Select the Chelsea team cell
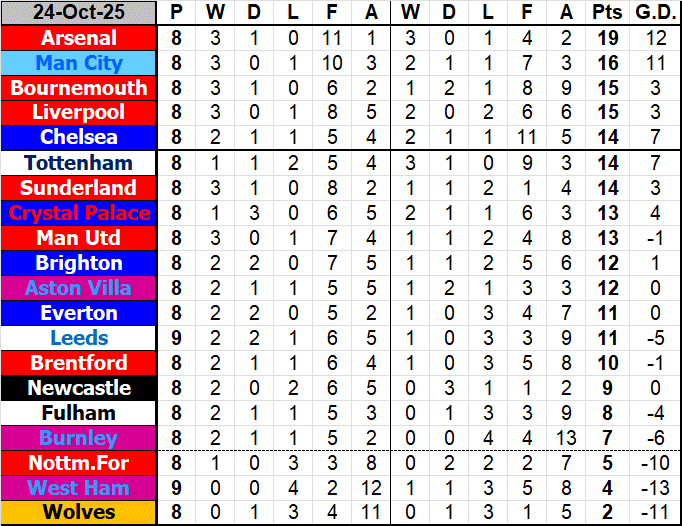The image size is (682, 526). [x=79, y=138]
